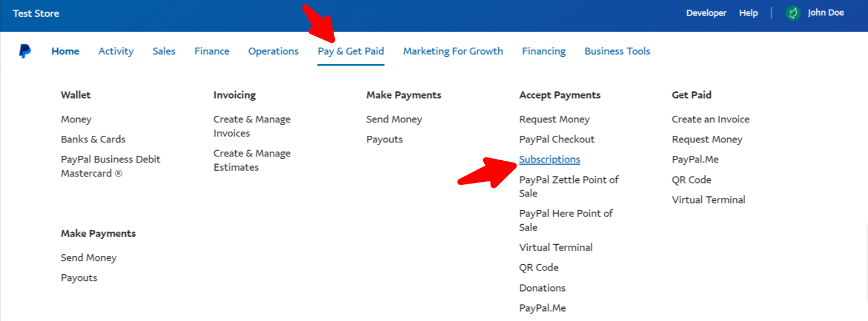Image resolution: width=868 pixels, height=321 pixels.
Task: Click QR Code under Accept Payments
Action: (539, 268)
